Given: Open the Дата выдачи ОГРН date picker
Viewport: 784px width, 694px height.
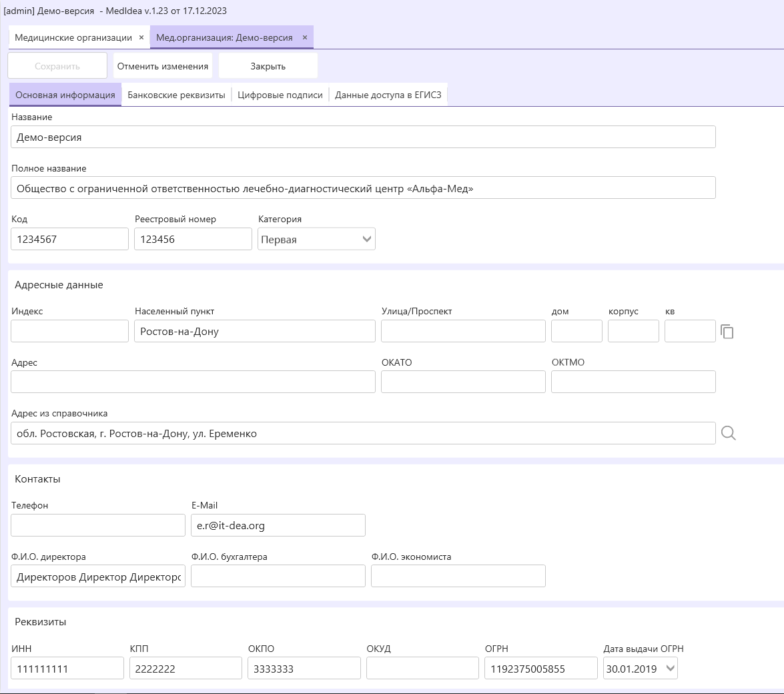Looking at the screenshot, I should pos(671,668).
